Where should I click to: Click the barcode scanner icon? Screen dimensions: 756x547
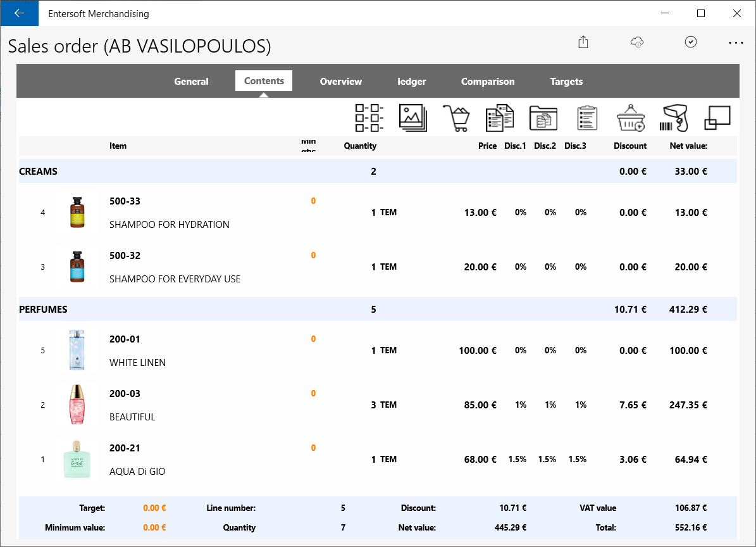click(674, 118)
